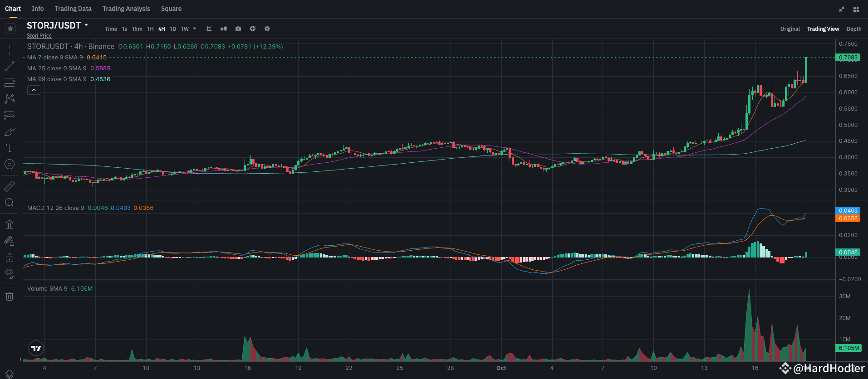Toggle stay in drawing mode
This screenshot has width=868, height=379.
[10, 241]
